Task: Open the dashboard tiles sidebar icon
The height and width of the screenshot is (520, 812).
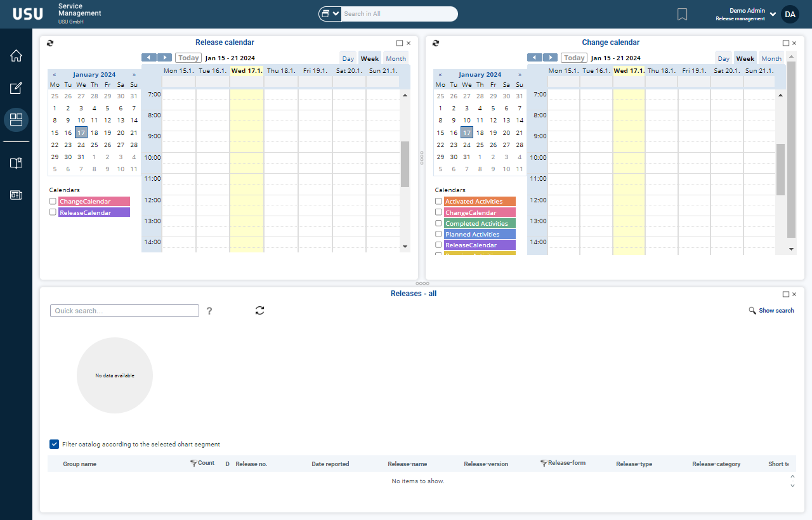Action: [16, 119]
